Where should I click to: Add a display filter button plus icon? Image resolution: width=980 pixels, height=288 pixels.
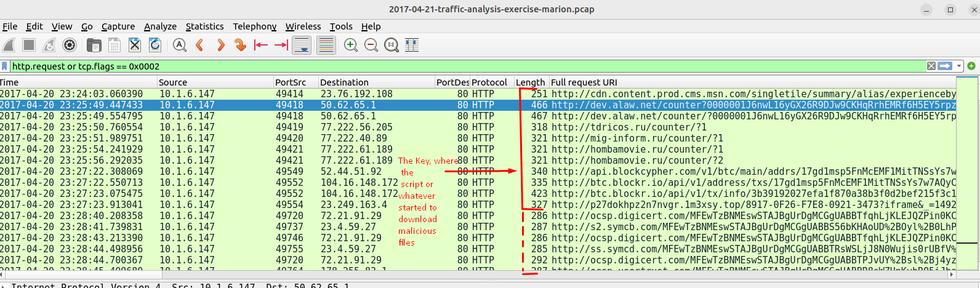point(971,66)
